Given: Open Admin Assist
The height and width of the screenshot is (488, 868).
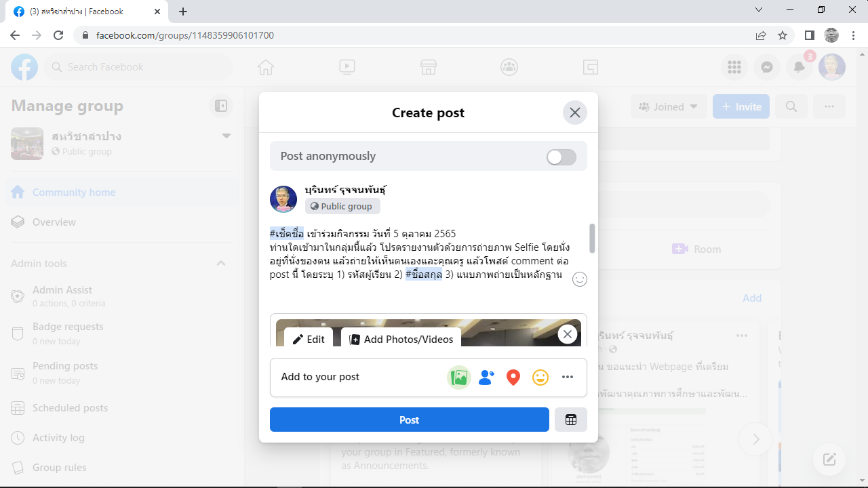Looking at the screenshot, I should coord(122,296).
